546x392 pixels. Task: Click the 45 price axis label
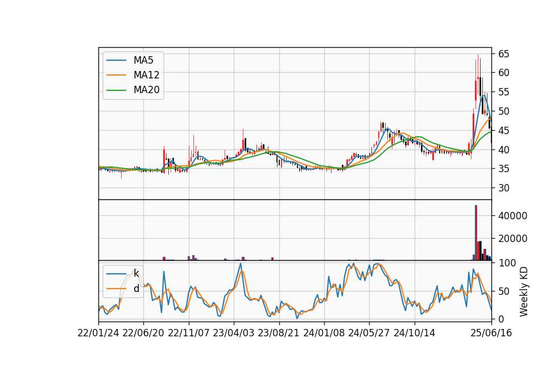tap(503, 131)
